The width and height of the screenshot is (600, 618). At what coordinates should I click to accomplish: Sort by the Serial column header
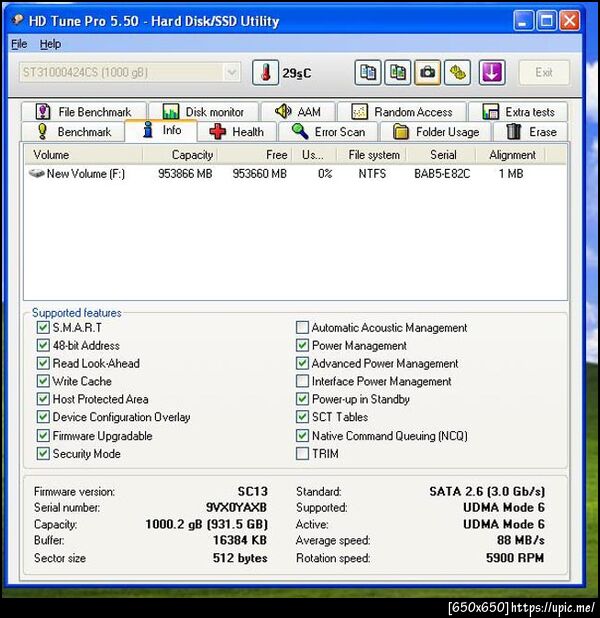[441, 154]
